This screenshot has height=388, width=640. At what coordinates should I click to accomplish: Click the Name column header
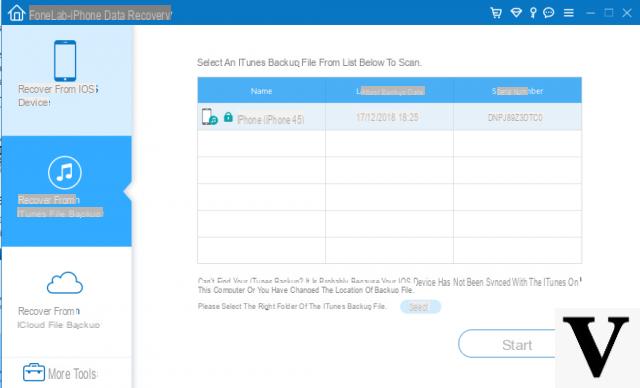[262, 91]
